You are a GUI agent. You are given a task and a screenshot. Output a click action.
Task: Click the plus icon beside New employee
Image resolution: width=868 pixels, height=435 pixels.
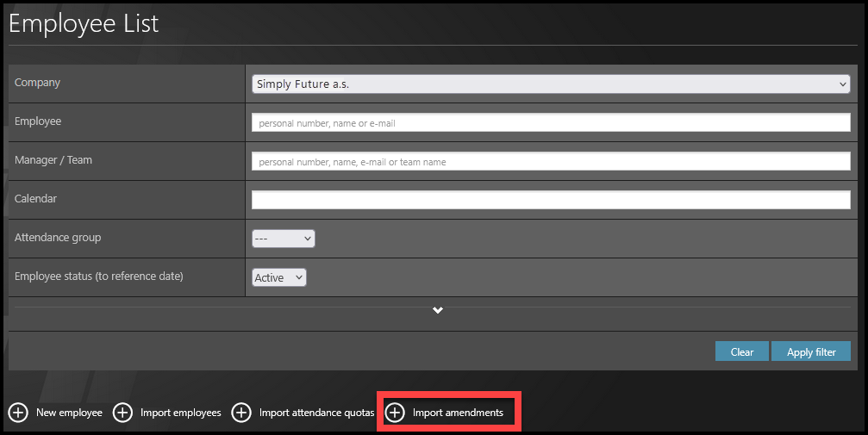[x=18, y=413]
